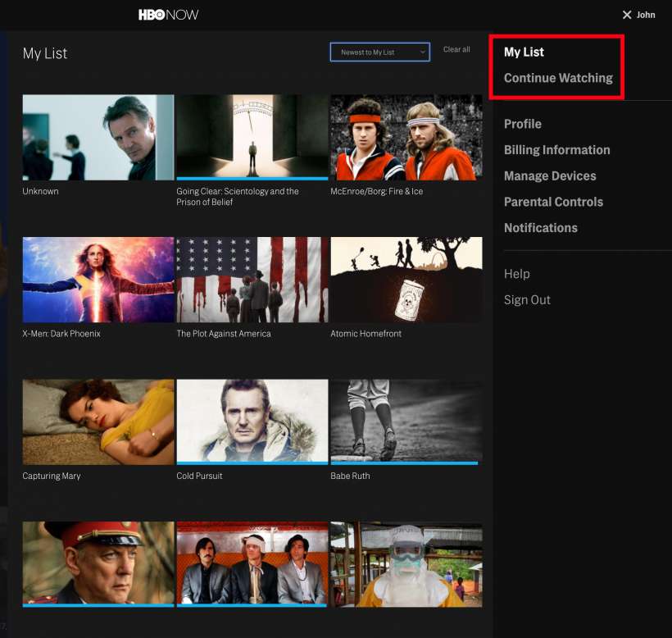This screenshot has width=672, height=638.
Task: Open the Atomic Homefront thumbnail
Action: point(406,280)
